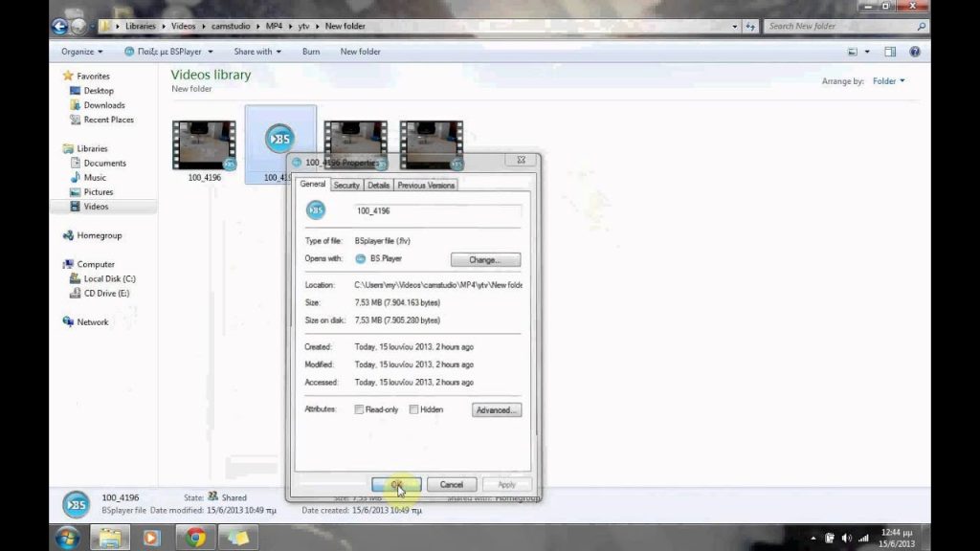Click New folder in the toolbar

pos(360,52)
